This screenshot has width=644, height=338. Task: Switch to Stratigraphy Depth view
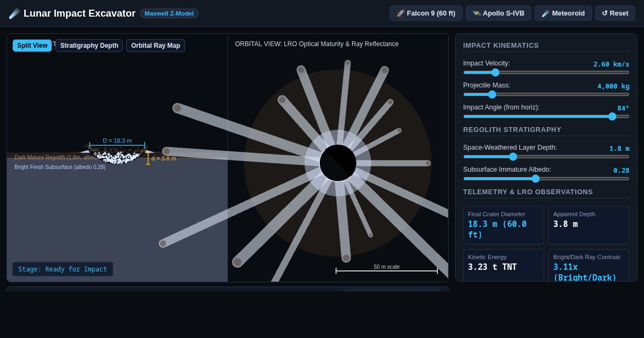point(89,46)
